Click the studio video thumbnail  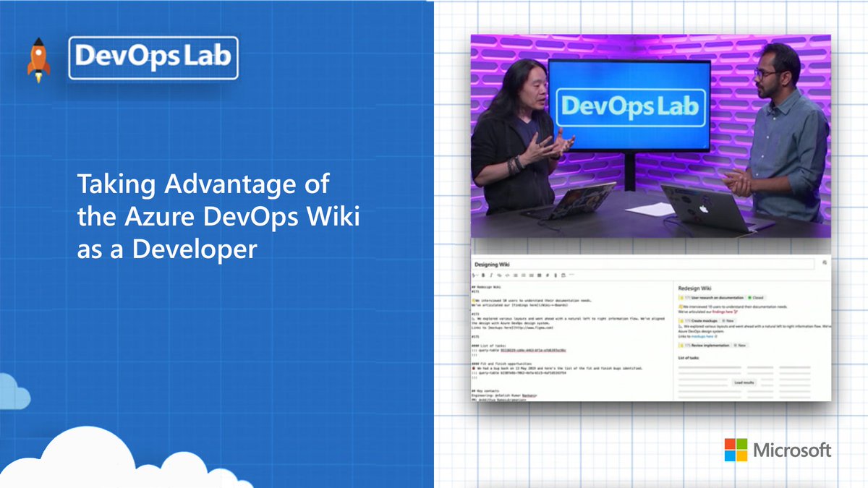650,136
